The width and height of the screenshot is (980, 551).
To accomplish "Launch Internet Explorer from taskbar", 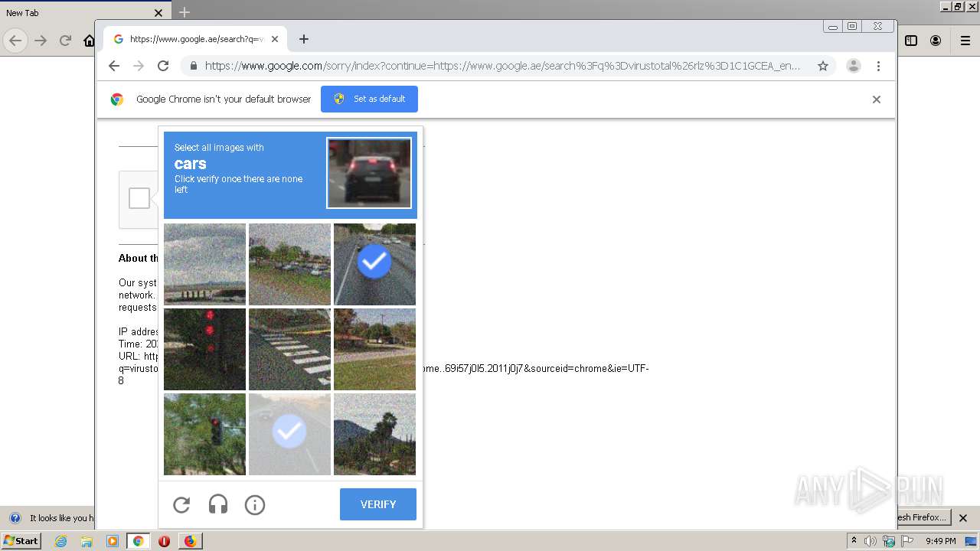I will click(60, 541).
